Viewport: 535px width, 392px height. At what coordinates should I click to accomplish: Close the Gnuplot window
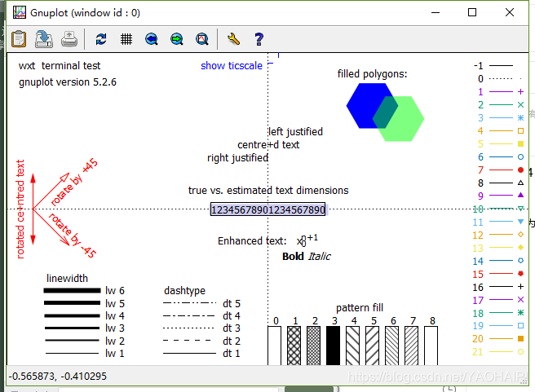point(510,12)
